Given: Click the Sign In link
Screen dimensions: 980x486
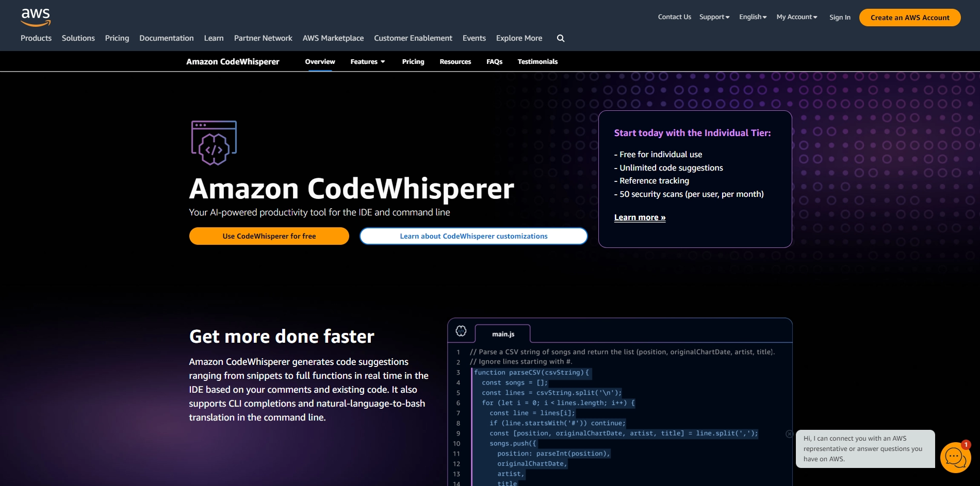Looking at the screenshot, I should pos(840,18).
